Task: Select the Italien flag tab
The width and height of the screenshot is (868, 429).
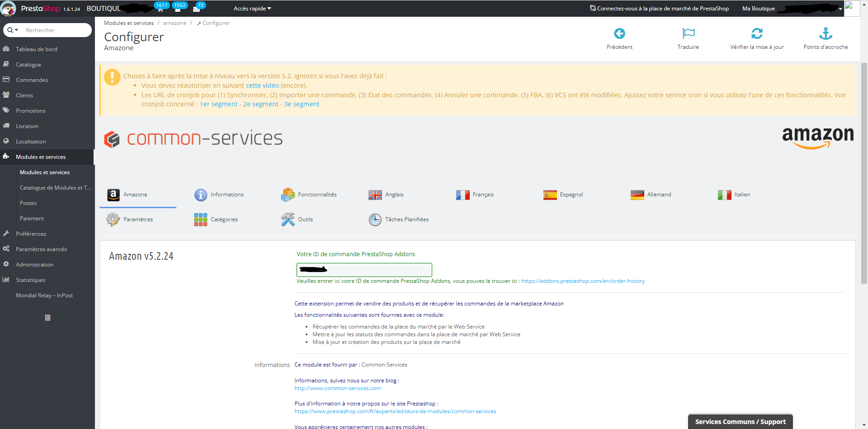Action: click(x=734, y=195)
